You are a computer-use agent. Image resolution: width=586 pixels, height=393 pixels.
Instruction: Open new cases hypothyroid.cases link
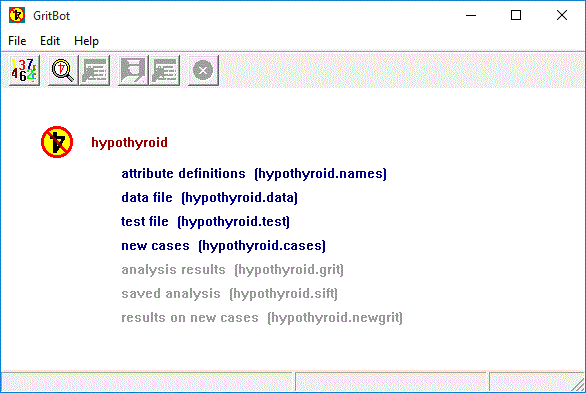point(223,245)
